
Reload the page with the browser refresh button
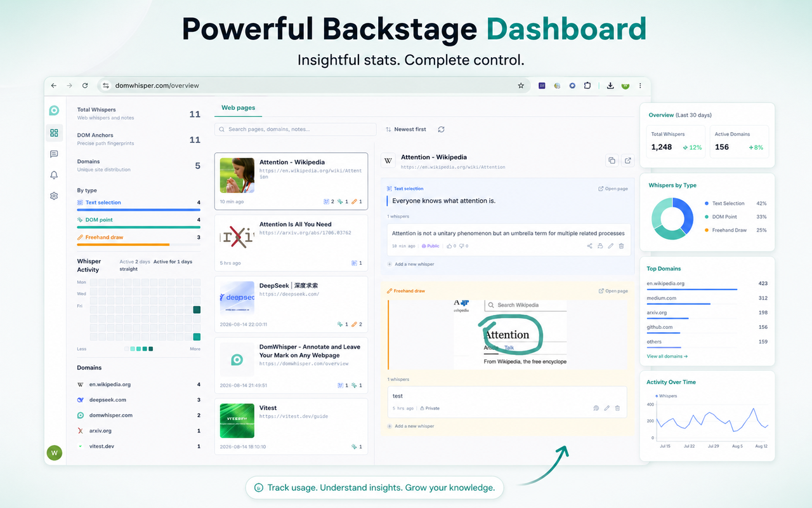(86, 86)
